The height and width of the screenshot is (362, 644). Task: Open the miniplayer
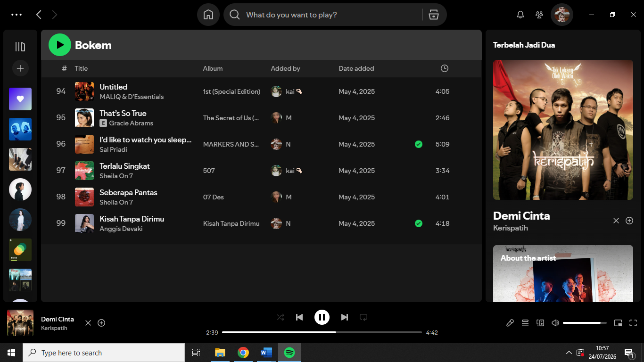618,323
